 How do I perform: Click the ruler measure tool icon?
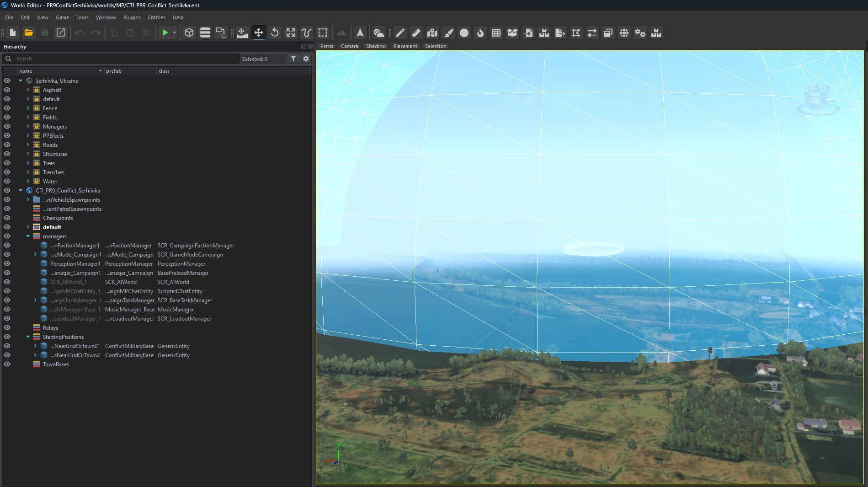416,33
